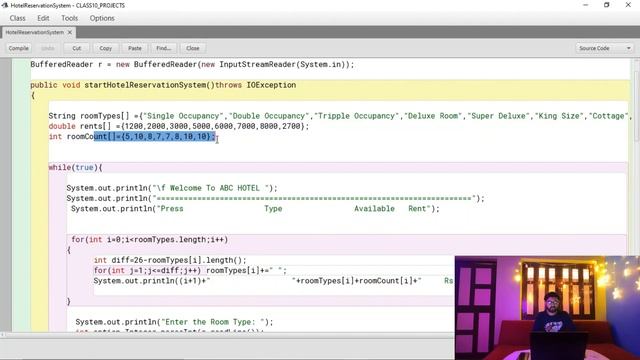Screen dimensions: 640x360
Task: Click the startHotelReservationSystem method signature
Action: tap(163, 85)
